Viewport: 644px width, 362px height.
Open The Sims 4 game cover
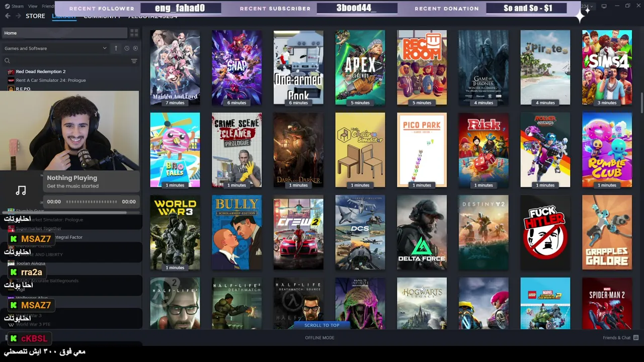pos(607,67)
